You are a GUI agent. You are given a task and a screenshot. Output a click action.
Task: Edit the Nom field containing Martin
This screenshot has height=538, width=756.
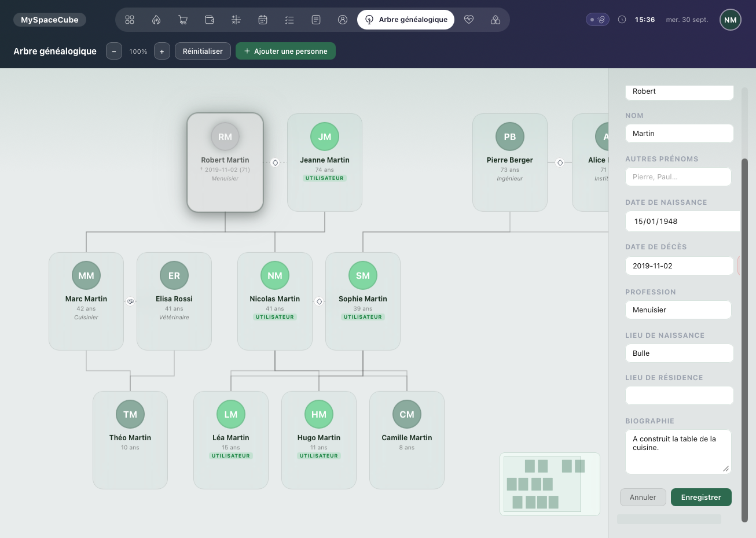click(x=680, y=134)
